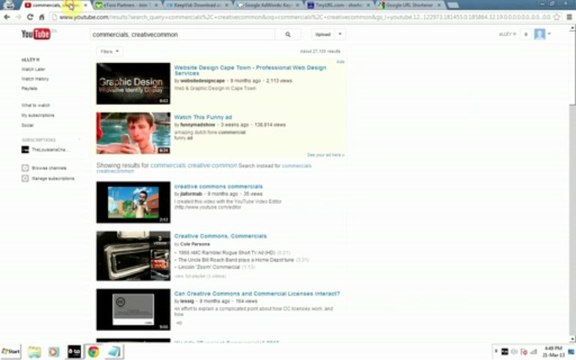This screenshot has height=360, width=576.
Task: Switch to the Google AdWords tab
Action: (268, 5)
